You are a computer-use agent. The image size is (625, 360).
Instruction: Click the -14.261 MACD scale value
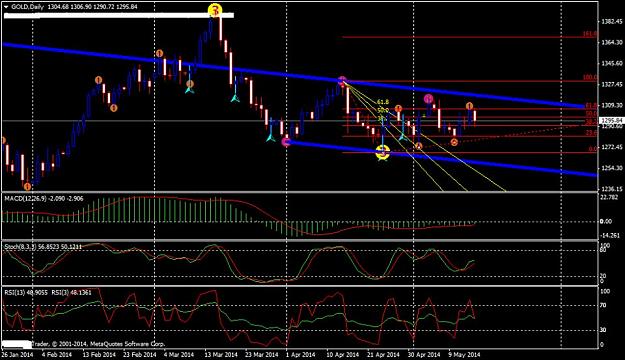(610, 236)
